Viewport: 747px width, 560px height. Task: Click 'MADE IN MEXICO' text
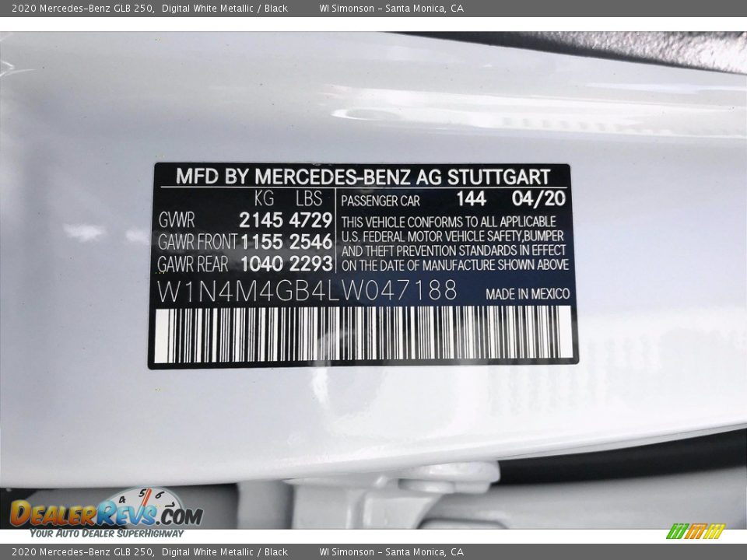click(528, 294)
